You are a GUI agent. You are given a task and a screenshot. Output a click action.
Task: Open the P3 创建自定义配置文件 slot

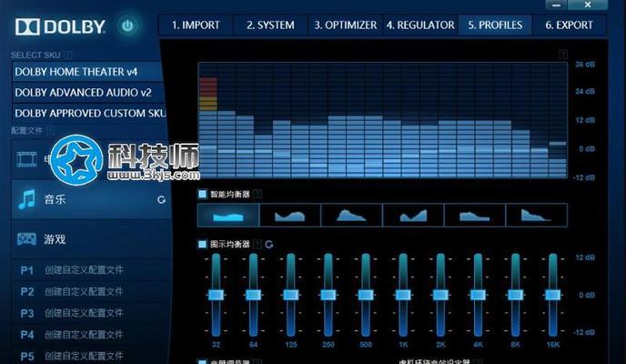91,313
